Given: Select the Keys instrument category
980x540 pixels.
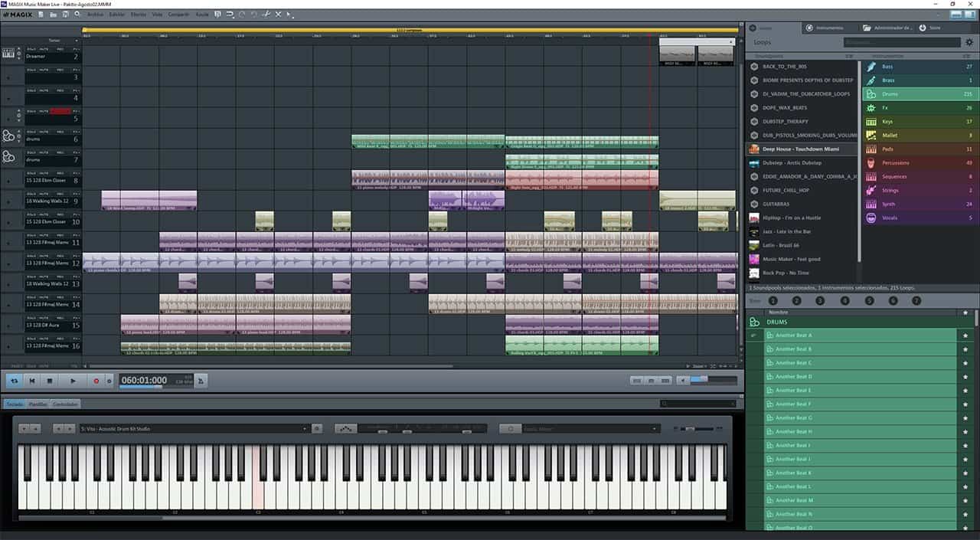Looking at the screenshot, I should pyautogui.click(x=919, y=122).
